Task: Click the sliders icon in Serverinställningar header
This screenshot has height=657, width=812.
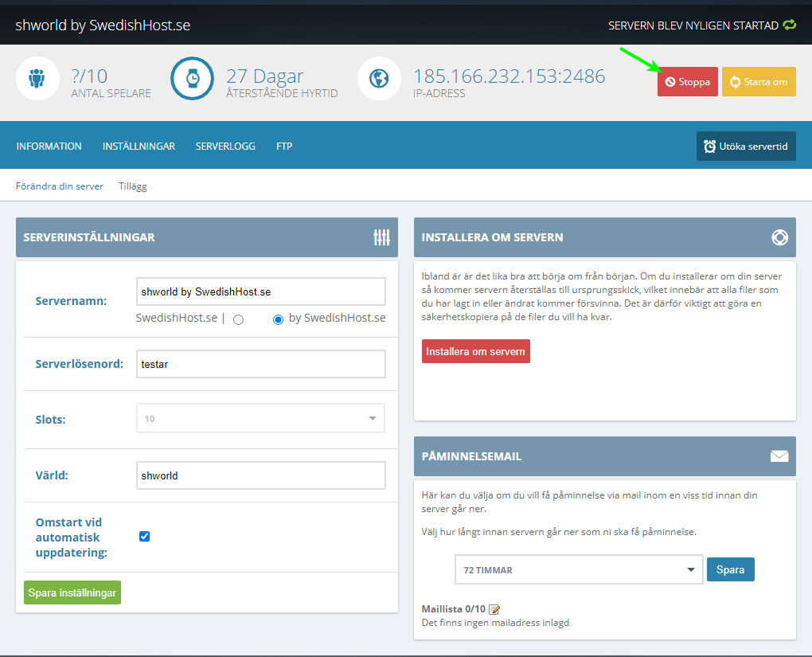Action: coord(382,237)
